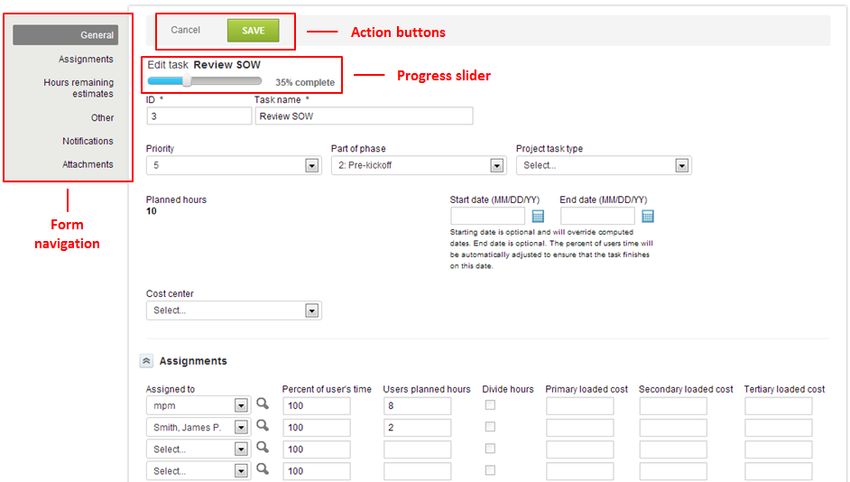The width and height of the screenshot is (850, 482).
Task: Go to the Assignments form section
Action: (86, 59)
